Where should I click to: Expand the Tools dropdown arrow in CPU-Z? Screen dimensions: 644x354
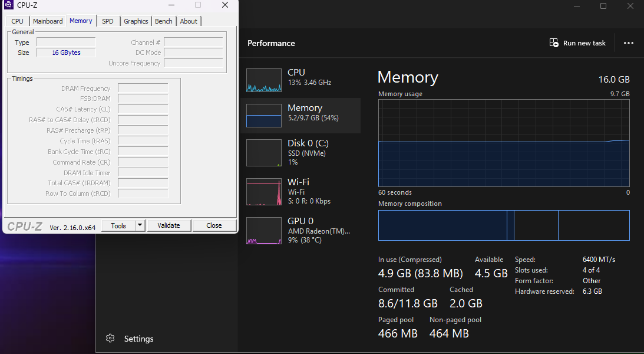[x=140, y=225]
